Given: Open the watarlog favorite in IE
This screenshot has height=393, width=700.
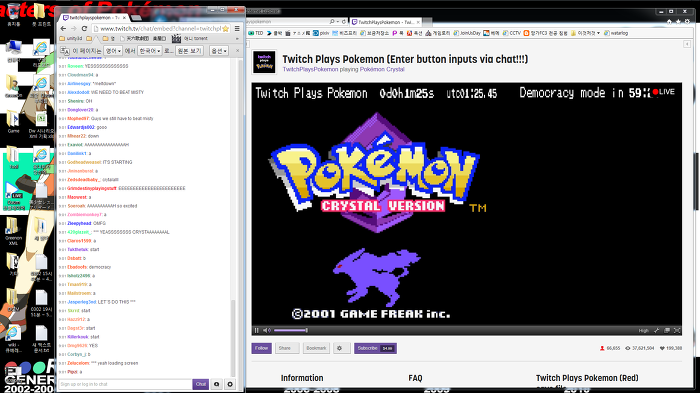Looking at the screenshot, I should 616,33.
